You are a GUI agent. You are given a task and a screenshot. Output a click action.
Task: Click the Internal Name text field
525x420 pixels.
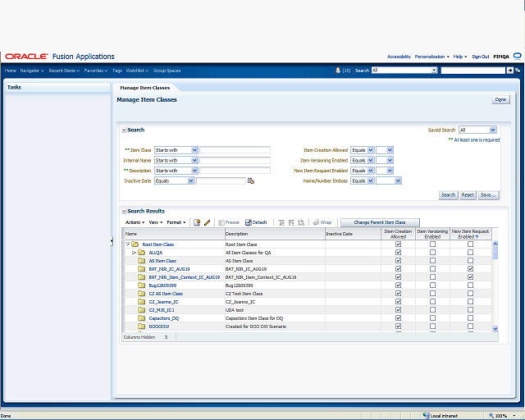235,160
